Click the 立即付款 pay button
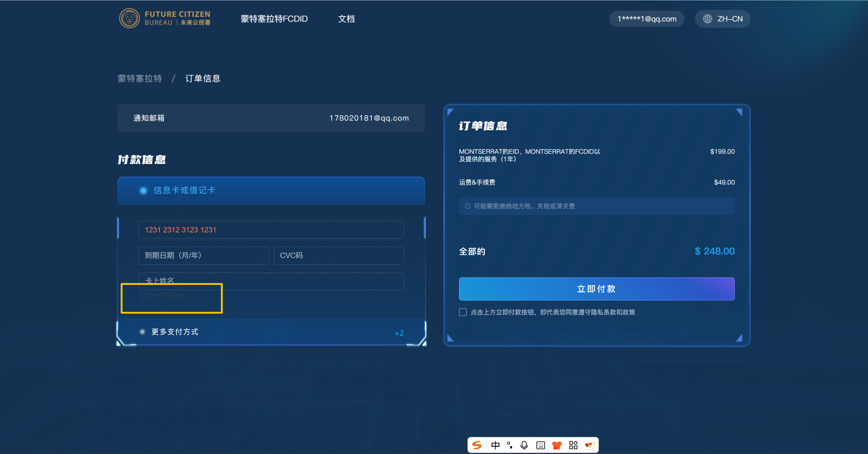 click(596, 289)
